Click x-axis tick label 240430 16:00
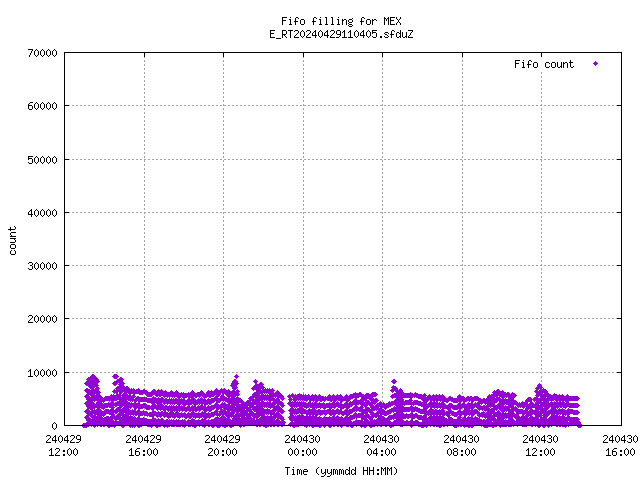This screenshot has height=480, width=640. pyautogui.click(x=620, y=446)
